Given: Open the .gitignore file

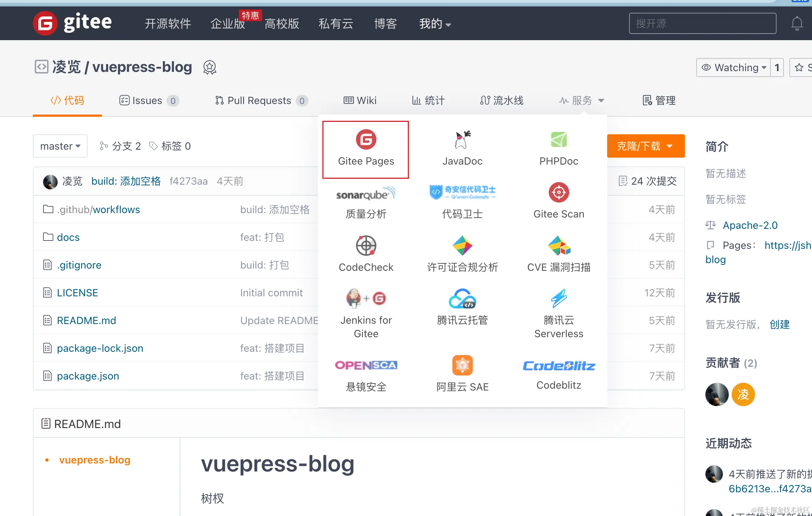Looking at the screenshot, I should coord(79,265).
